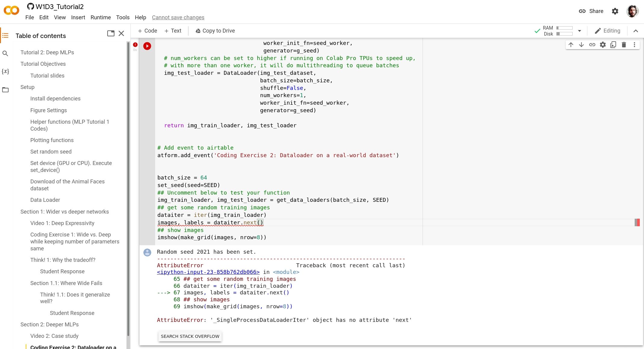644x349 pixels.
Task: Open the Tools menu
Action: point(123,17)
